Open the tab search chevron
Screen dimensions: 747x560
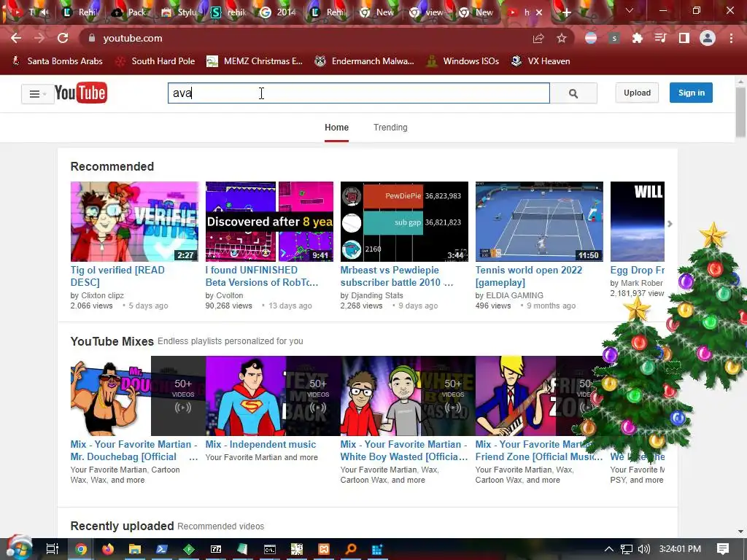click(630, 10)
